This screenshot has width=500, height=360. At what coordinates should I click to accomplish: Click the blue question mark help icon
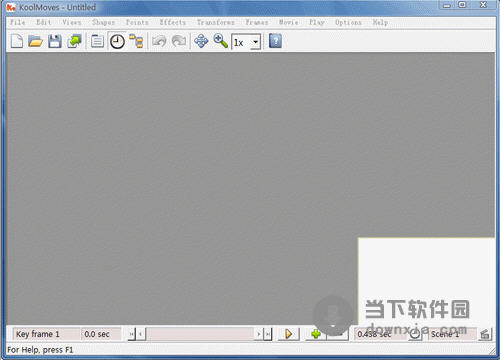coord(275,41)
